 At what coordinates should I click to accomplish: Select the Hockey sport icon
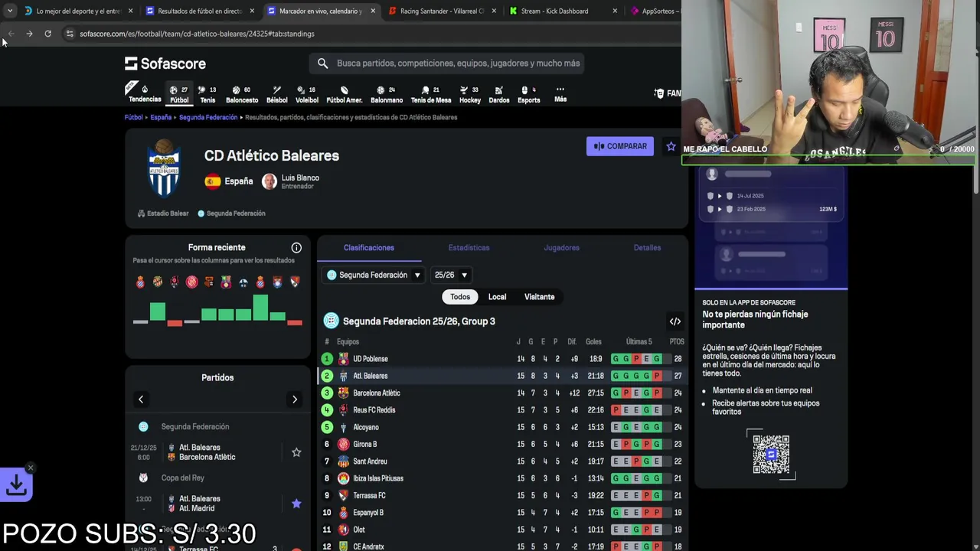pyautogui.click(x=470, y=94)
